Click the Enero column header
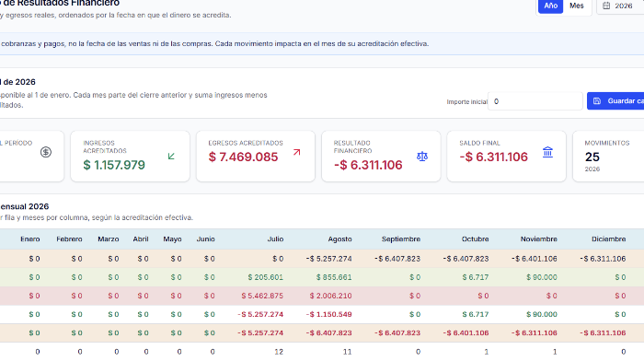The height and width of the screenshot is (361, 644). point(30,239)
